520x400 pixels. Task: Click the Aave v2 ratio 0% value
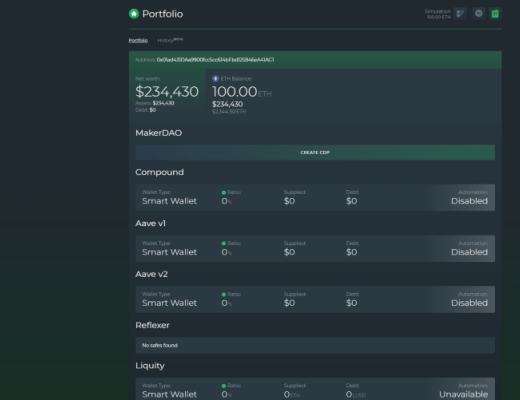(227, 303)
